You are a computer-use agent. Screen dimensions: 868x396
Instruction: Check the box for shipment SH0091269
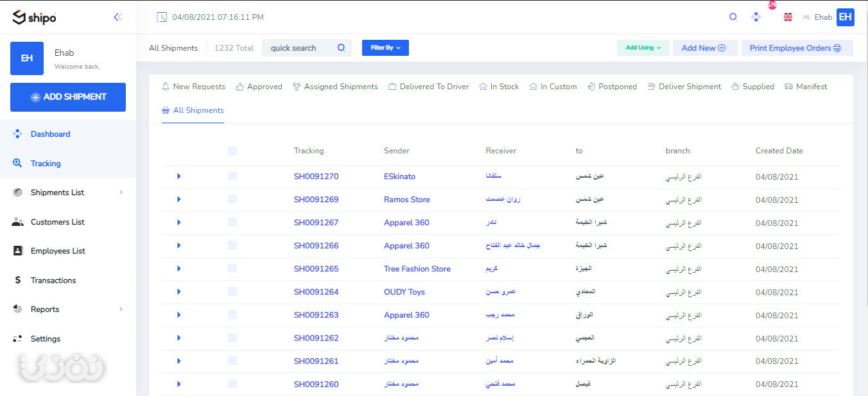232,199
